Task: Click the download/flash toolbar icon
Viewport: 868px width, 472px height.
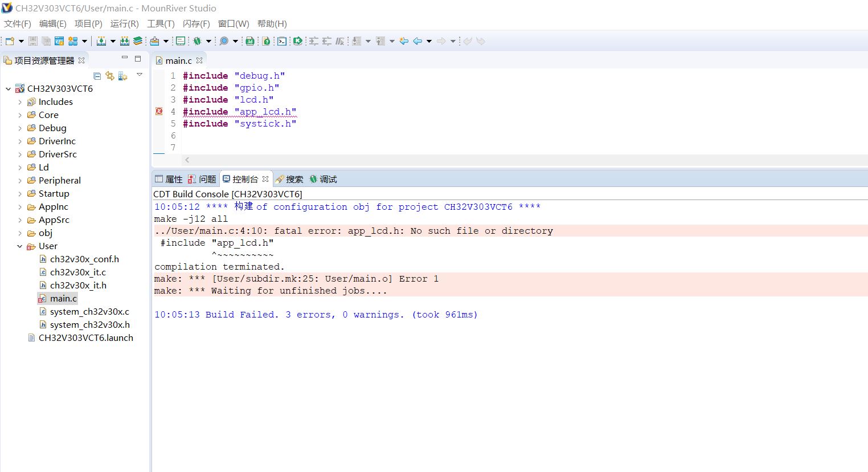Action: click(154, 41)
